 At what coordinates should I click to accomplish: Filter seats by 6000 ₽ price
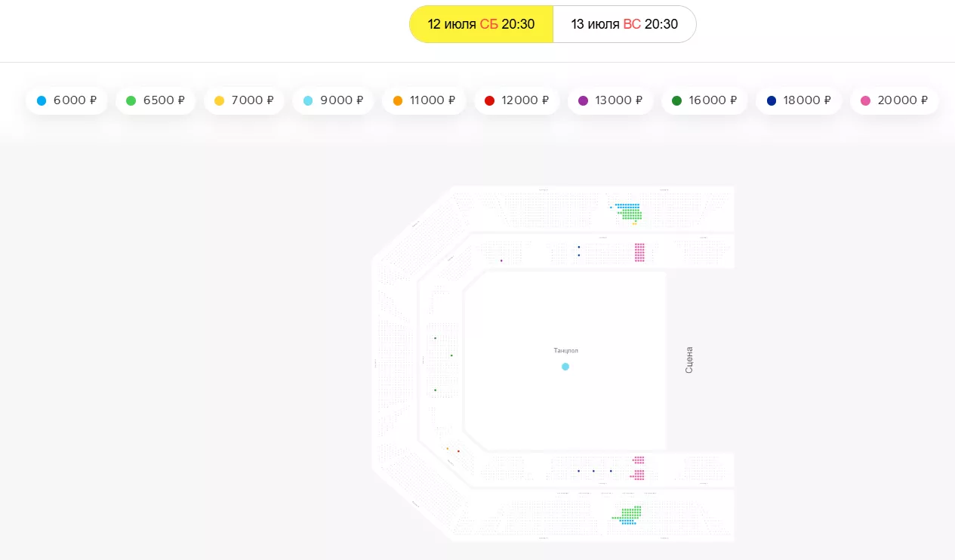pos(66,100)
